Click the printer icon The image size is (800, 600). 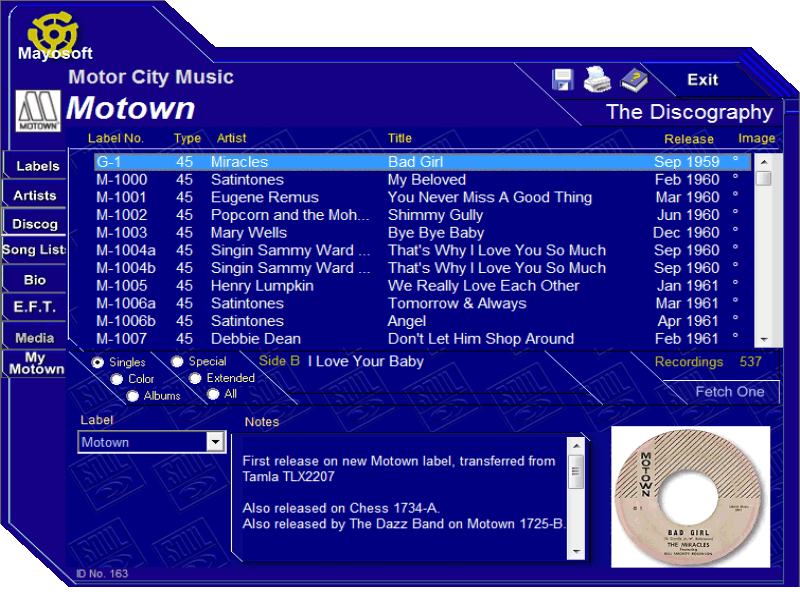597,79
